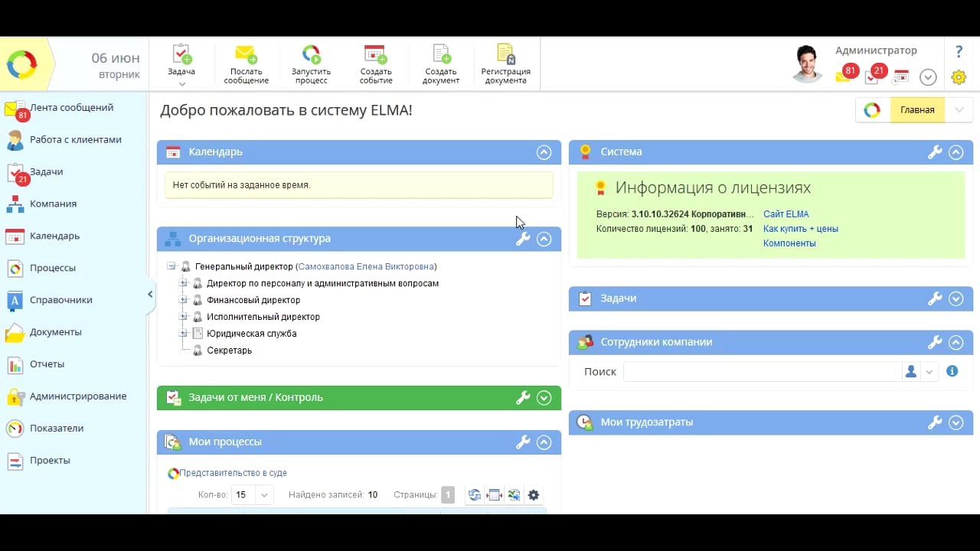This screenshot has height=551, width=980.
Task: Open settings wrench of Мои процессы
Action: 523,442
